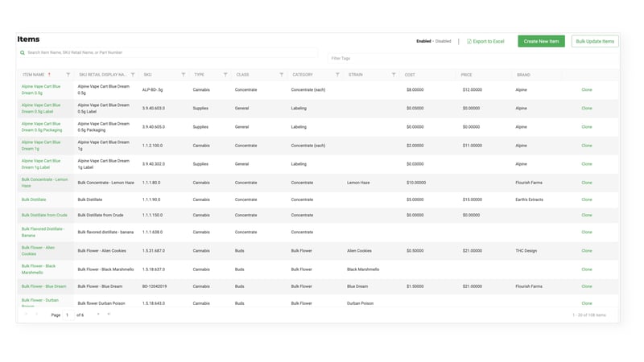The width and height of the screenshot is (644, 362).
Task: Open filter for Type column
Action: pyautogui.click(x=225, y=75)
